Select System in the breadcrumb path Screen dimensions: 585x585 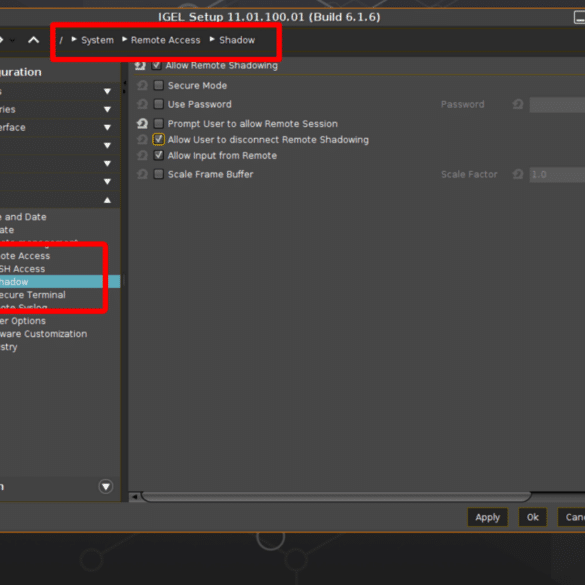click(x=97, y=40)
